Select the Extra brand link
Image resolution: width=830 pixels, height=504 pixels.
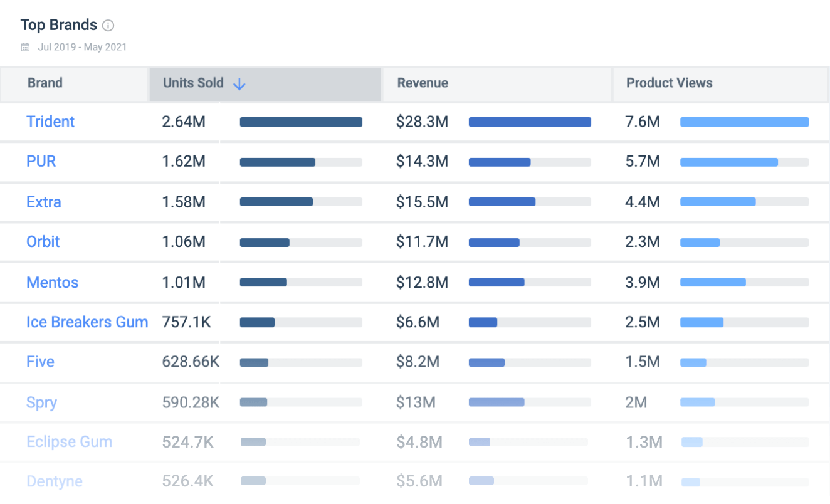point(43,202)
